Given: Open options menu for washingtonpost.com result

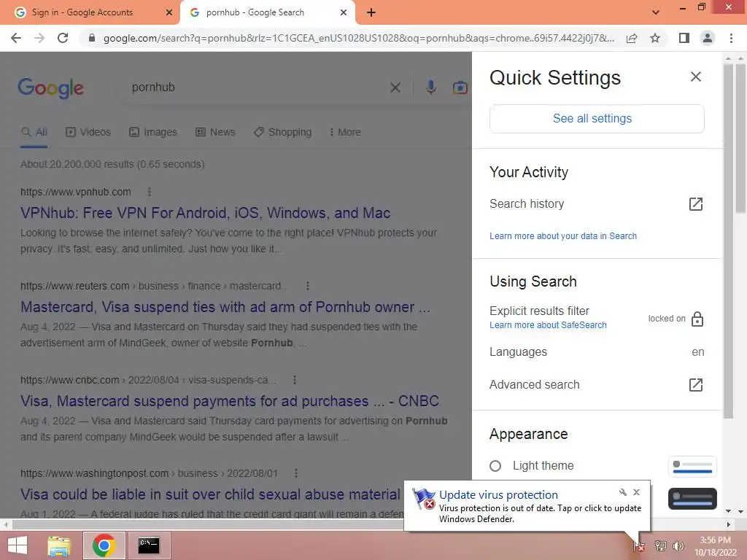Looking at the screenshot, I should (x=296, y=473).
